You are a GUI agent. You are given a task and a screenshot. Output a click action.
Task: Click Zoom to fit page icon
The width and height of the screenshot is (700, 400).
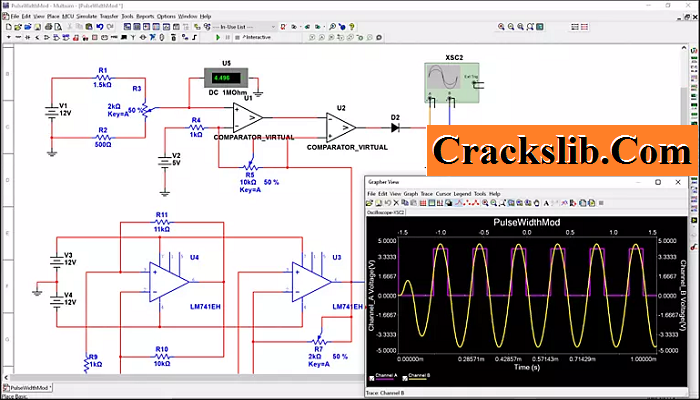530,27
